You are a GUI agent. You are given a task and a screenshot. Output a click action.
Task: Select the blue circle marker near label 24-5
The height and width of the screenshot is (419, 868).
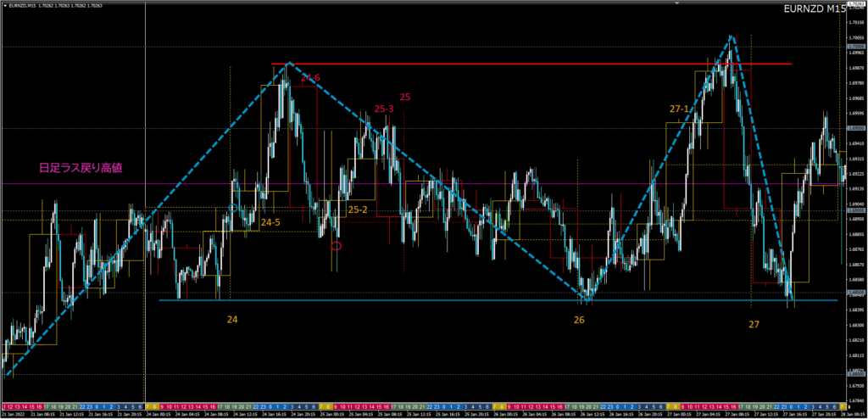(234, 208)
